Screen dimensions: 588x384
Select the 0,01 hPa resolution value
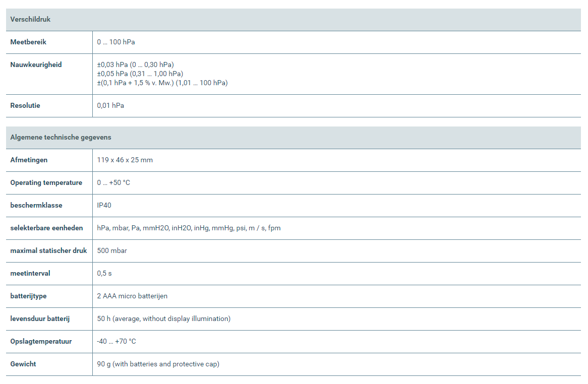(x=110, y=106)
